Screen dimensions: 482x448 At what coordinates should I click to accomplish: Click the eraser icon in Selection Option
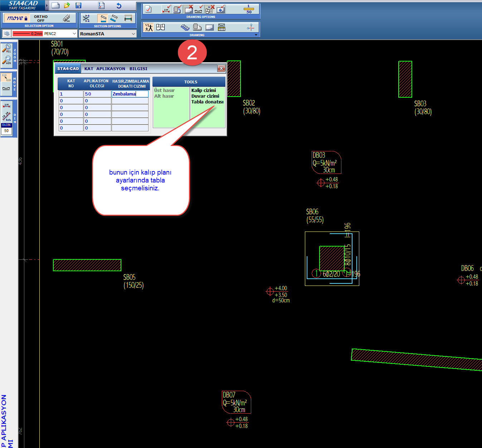click(67, 18)
